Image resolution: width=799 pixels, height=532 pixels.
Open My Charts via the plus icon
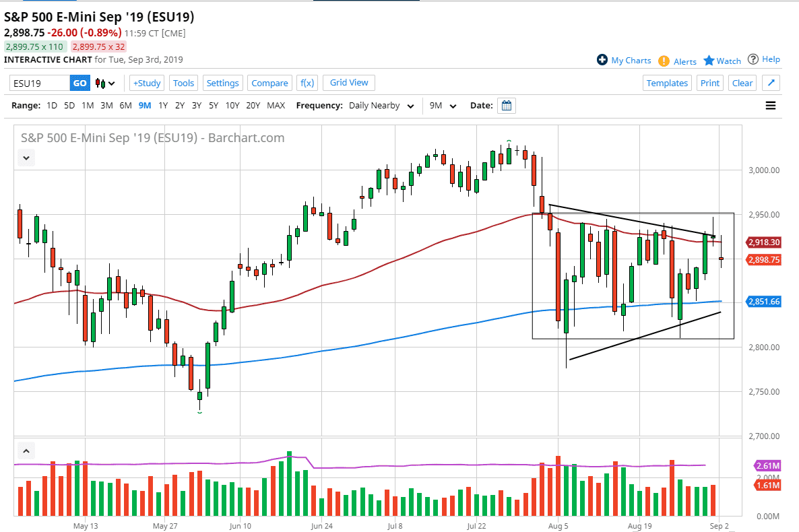[600, 60]
